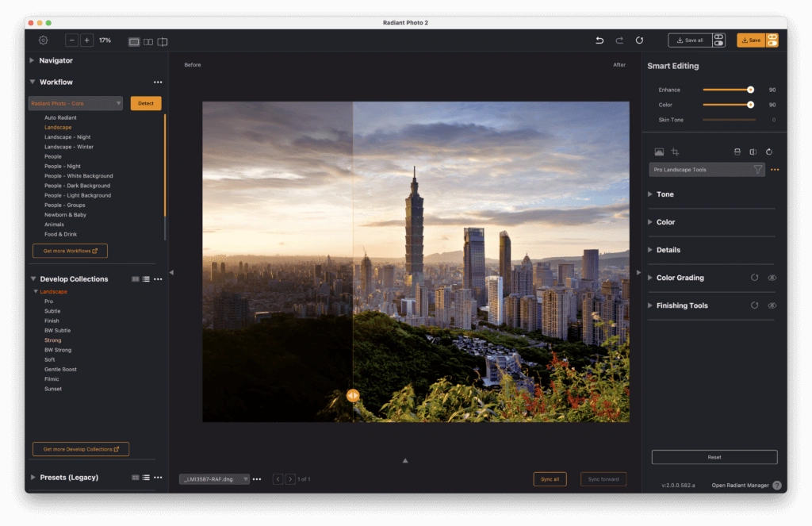Click the split side-by-side view icon

pos(148,41)
